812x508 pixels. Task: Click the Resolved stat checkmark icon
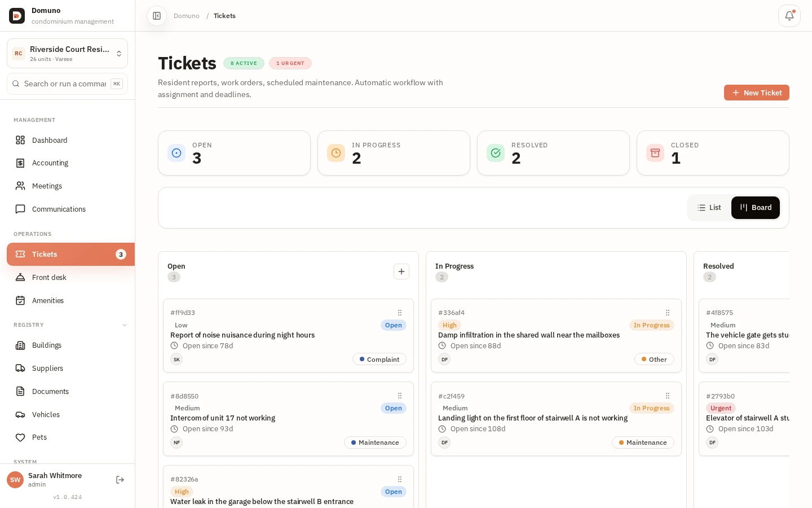click(x=496, y=153)
